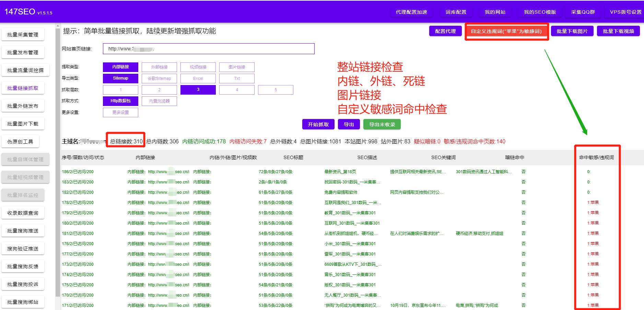This screenshot has height=310, width=644.
Task: Enable 图片链接 extraction
Action: [x=237, y=67]
